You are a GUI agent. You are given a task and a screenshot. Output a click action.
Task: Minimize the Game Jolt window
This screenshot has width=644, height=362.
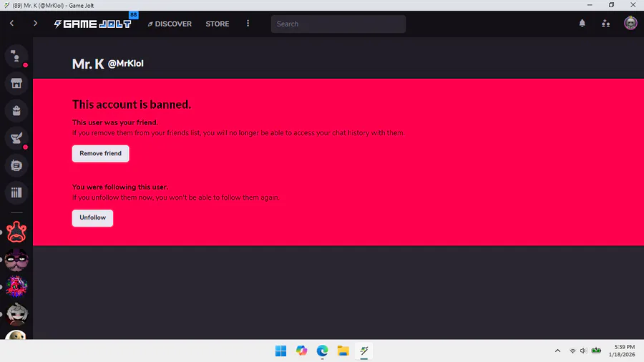point(590,5)
